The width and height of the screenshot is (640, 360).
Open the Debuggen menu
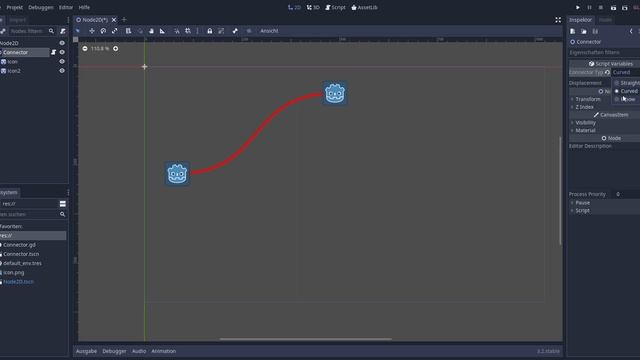pyautogui.click(x=41, y=7)
